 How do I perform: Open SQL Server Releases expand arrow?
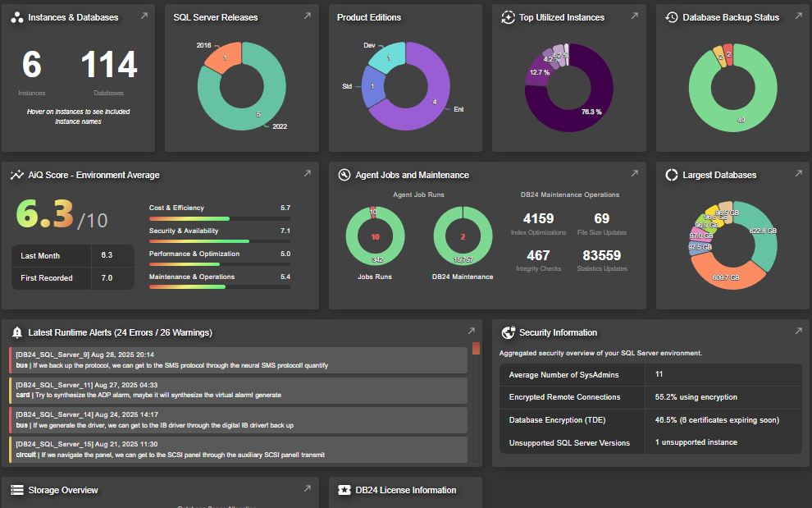click(x=307, y=16)
